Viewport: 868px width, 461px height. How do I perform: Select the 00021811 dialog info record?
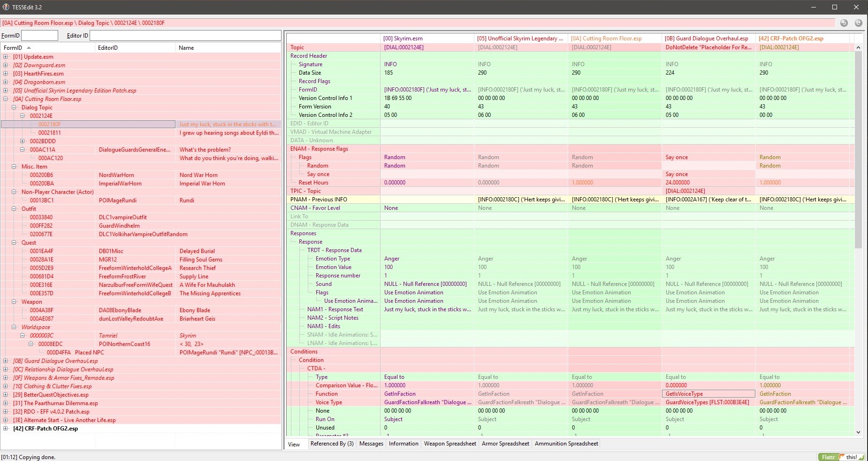click(x=141, y=133)
